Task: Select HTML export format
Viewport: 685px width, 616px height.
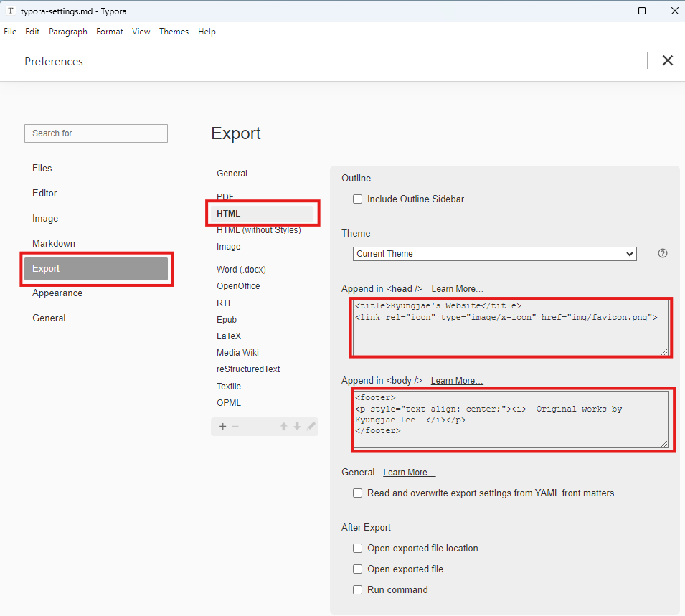Action: click(262, 214)
